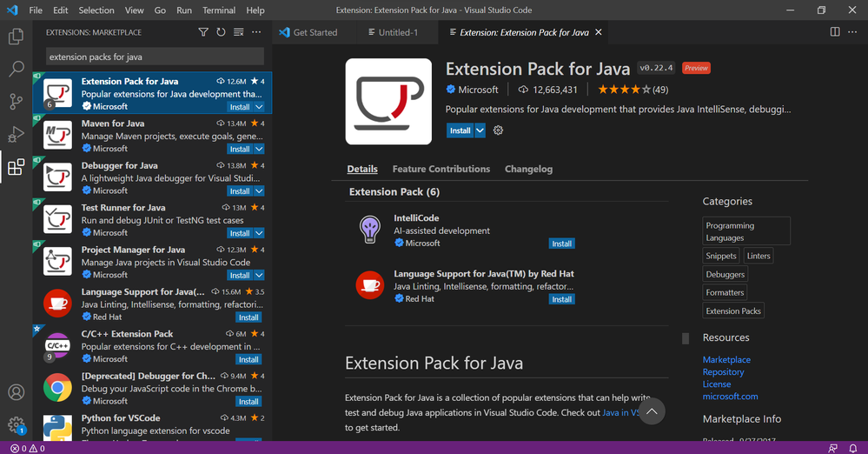Open install options dropdown on details page
This screenshot has width=868, height=454.
coord(480,130)
